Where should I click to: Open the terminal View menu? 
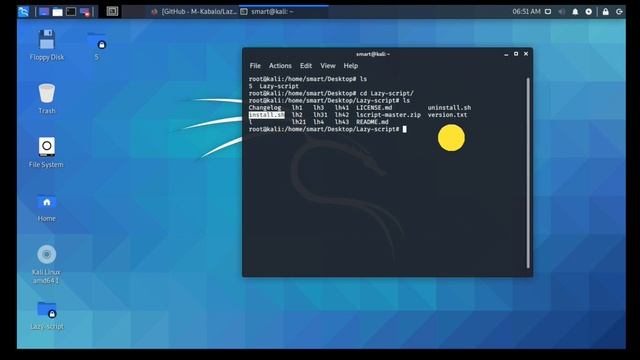328,66
